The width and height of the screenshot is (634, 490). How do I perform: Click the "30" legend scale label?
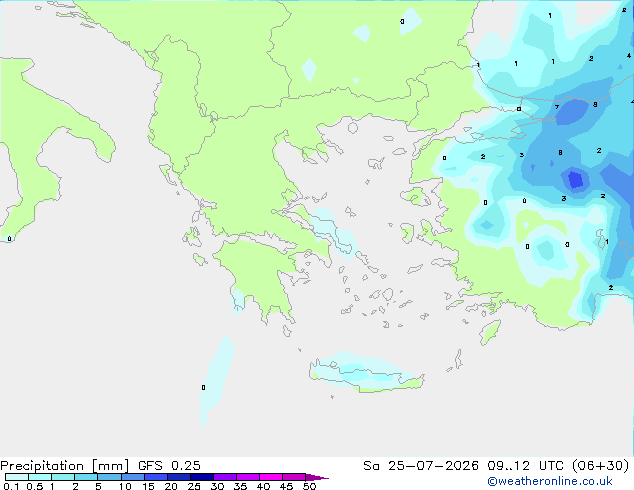[217, 486]
